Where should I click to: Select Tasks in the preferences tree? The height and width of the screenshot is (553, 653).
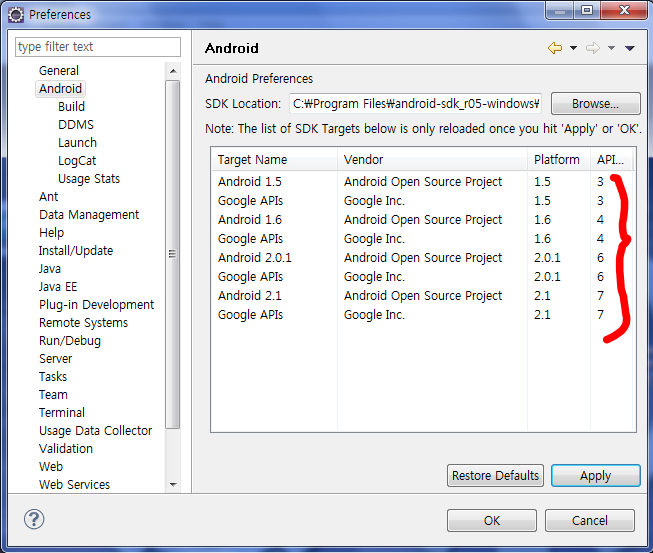tap(53, 376)
